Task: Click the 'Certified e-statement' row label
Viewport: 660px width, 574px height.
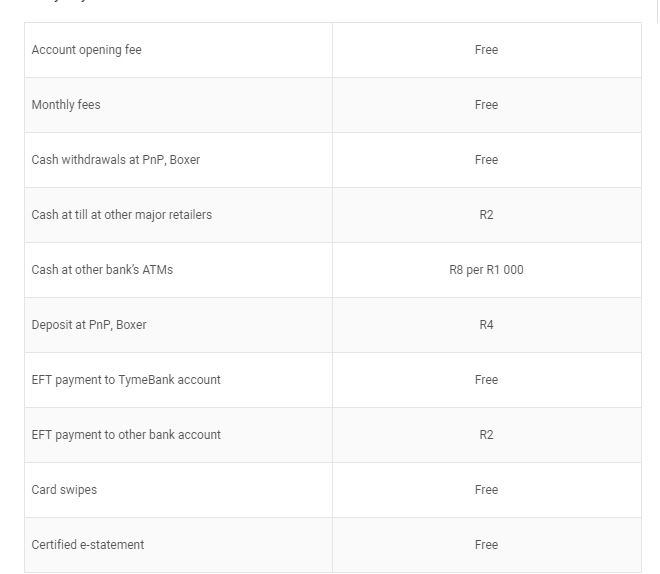Action: click(88, 545)
